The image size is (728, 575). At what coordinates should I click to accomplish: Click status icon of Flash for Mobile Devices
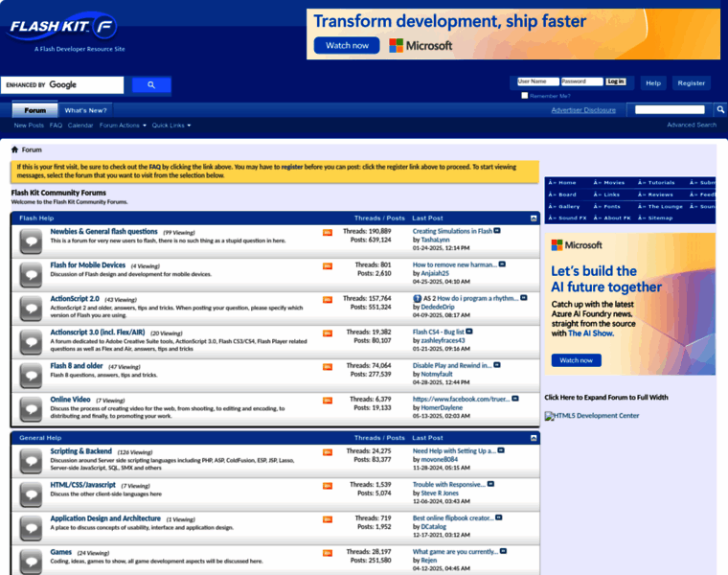pyautogui.click(x=31, y=275)
